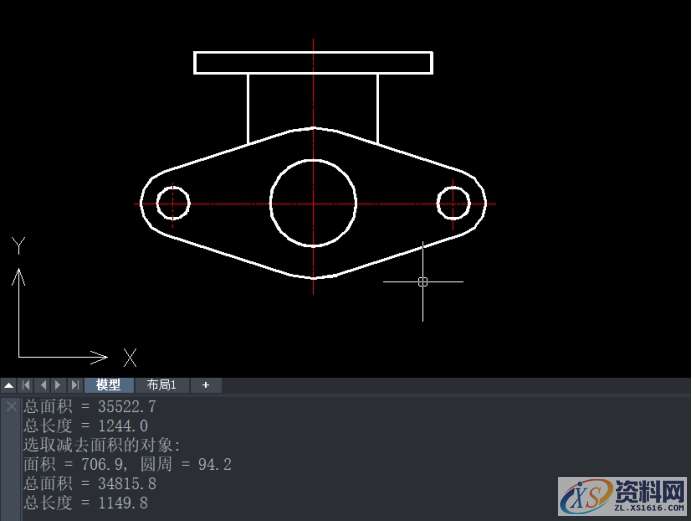Click the 资料网 watermark logo
Screen dimensions: 692x521
pyautogui.click(x=620, y=493)
